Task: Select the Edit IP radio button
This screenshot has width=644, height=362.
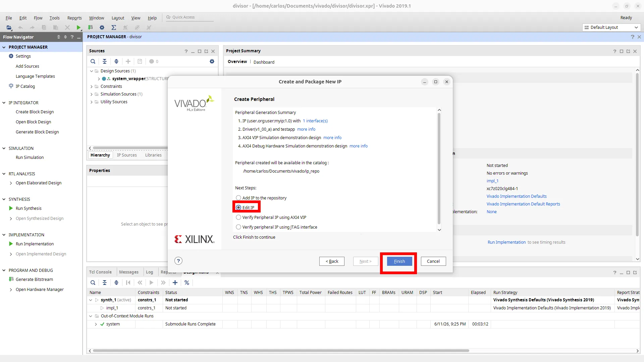Action: [x=238, y=207]
